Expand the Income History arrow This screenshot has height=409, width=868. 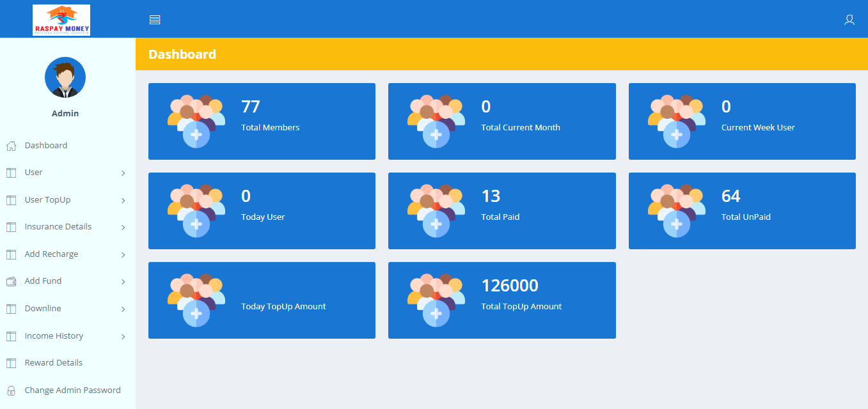click(x=123, y=337)
